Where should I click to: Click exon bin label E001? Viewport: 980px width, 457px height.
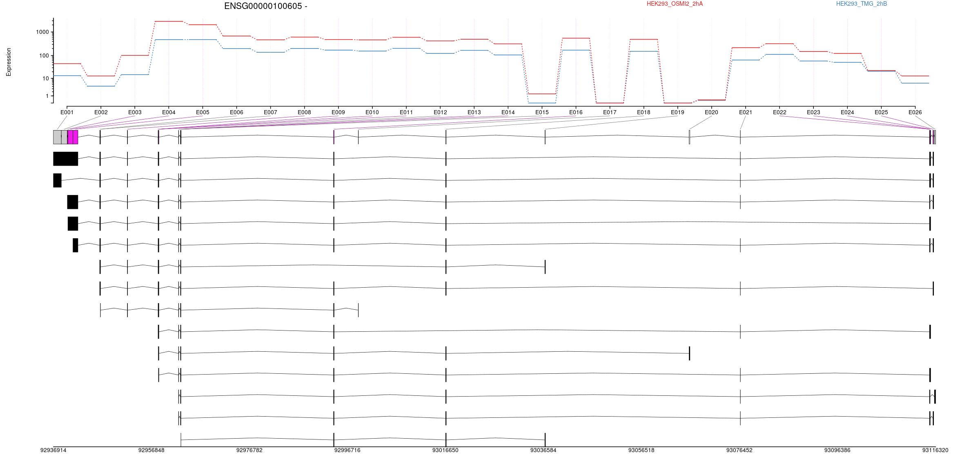pos(67,112)
